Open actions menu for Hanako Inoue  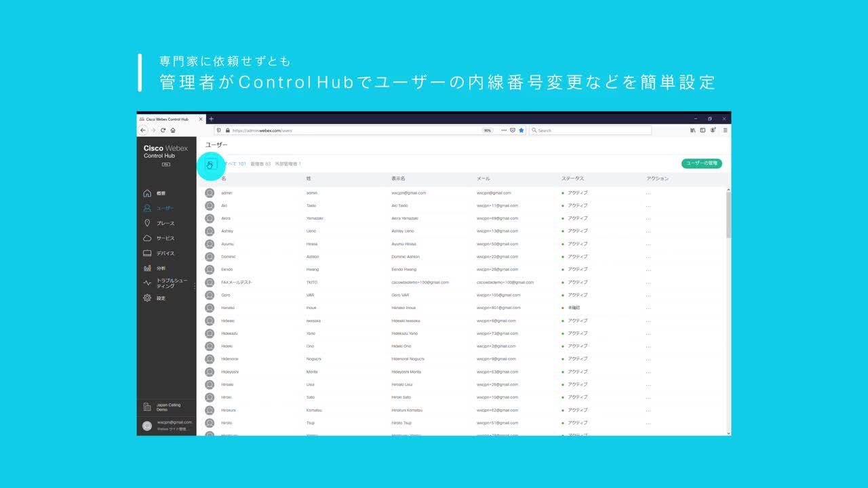(x=648, y=308)
